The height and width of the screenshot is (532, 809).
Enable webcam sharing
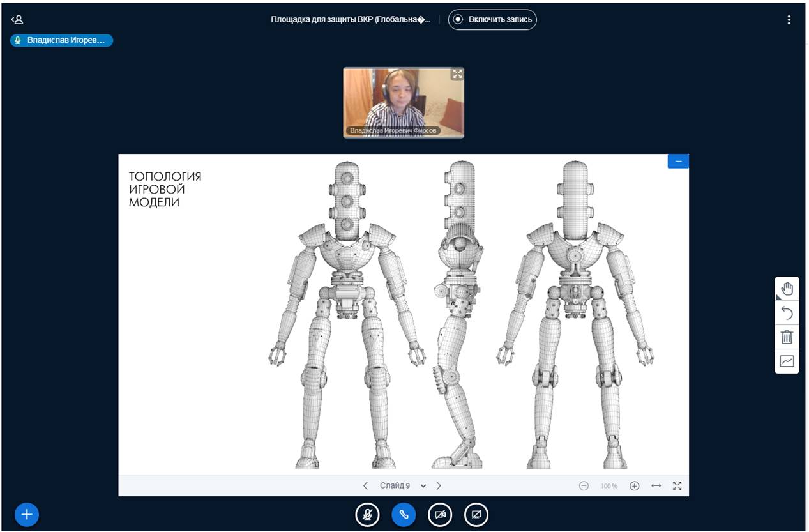coord(440,514)
